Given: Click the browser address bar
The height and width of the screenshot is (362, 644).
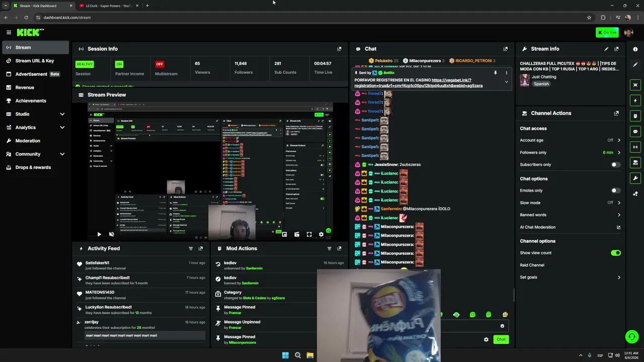Looking at the screenshot, I should (312, 18).
